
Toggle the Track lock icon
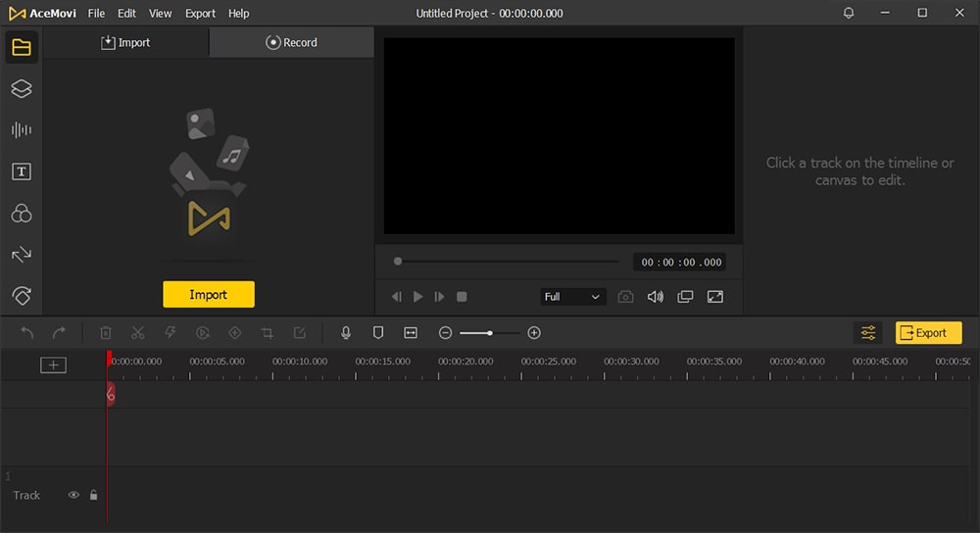coord(94,495)
